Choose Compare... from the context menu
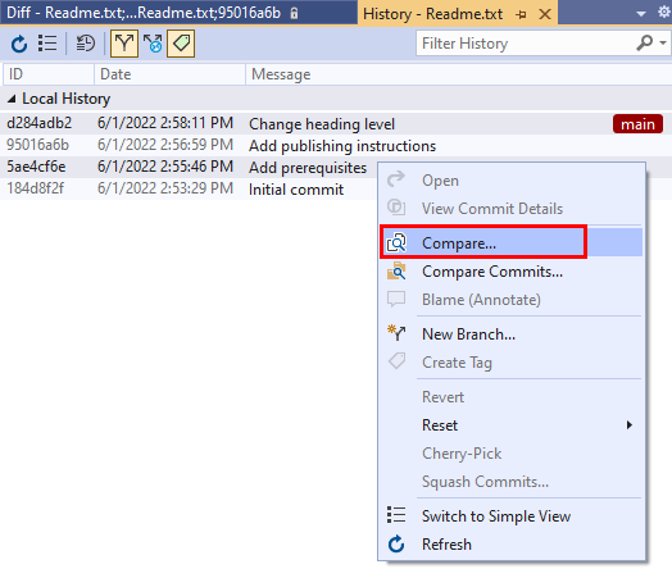The height and width of the screenshot is (569, 672). [x=459, y=243]
